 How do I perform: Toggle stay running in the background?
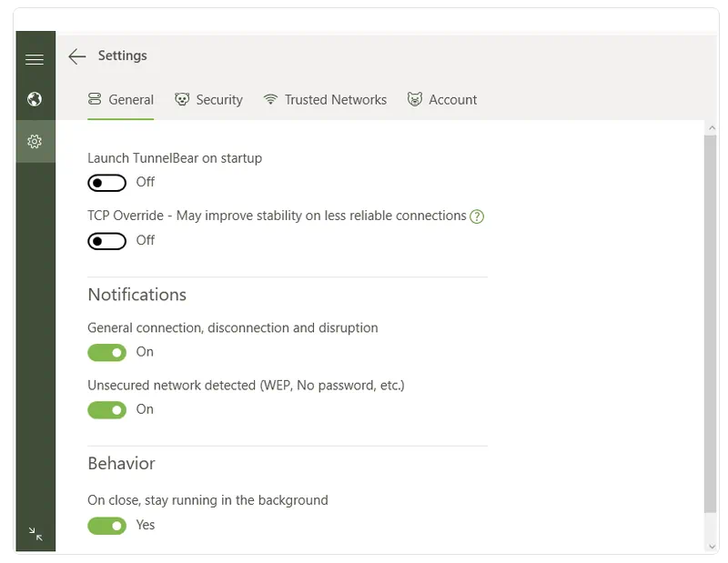click(106, 526)
